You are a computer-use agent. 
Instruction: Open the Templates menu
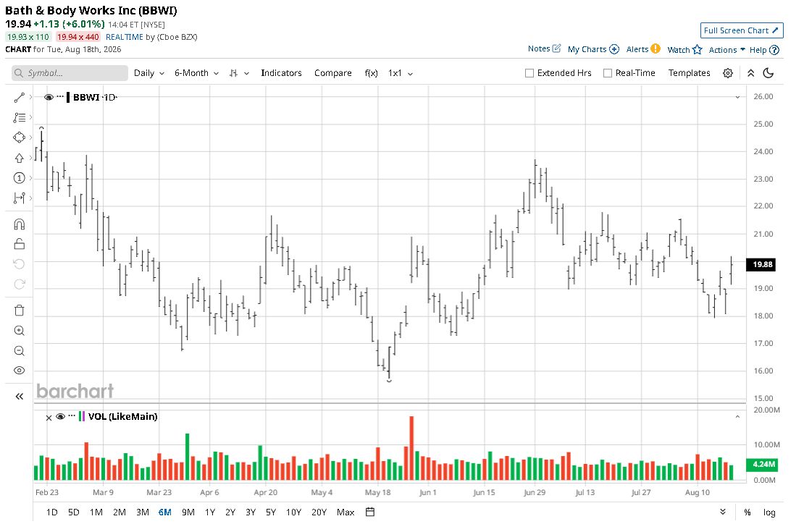(689, 73)
